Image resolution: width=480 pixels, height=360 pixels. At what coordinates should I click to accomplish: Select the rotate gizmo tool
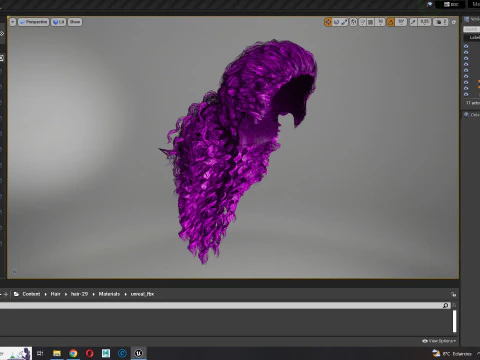pyautogui.click(x=336, y=22)
